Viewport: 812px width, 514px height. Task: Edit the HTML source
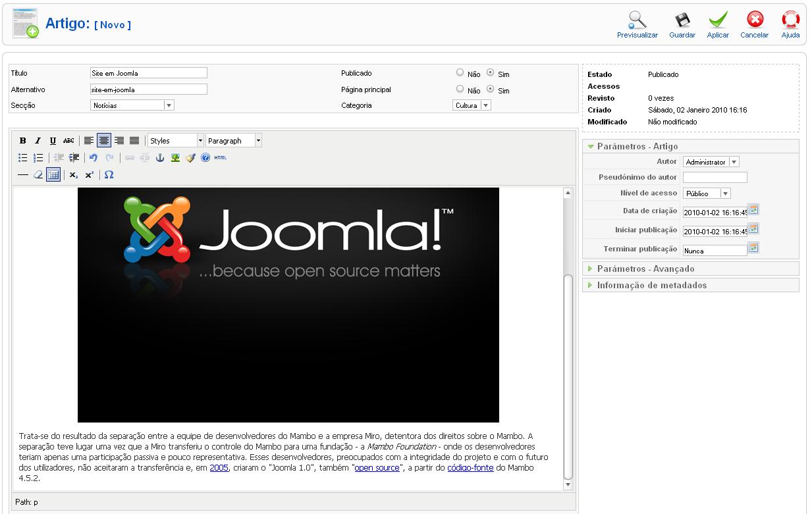(x=221, y=158)
